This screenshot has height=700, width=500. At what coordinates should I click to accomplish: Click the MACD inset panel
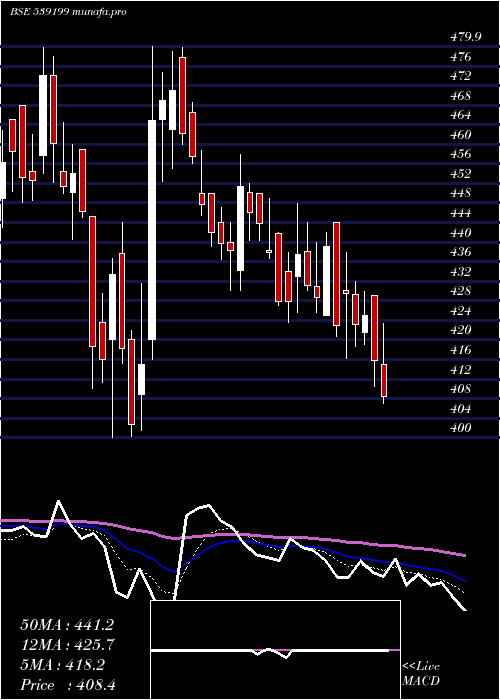click(x=275, y=650)
